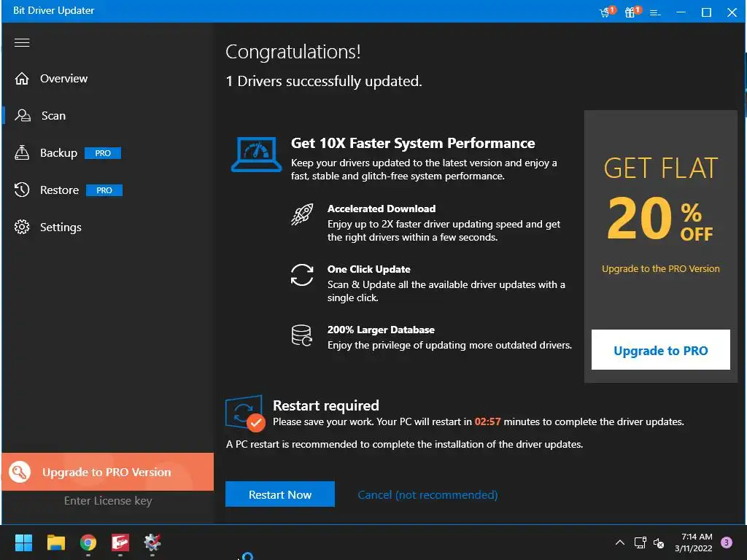This screenshot has width=747, height=560.
Task: Click the orange Upgrade to PRO Version banner
Action: [x=108, y=472]
